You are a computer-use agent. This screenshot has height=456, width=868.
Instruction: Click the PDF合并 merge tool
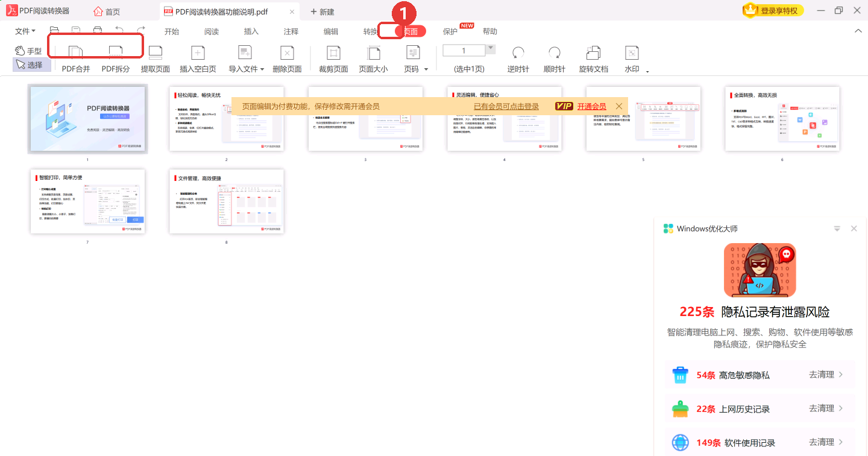[x=76, y=60]
